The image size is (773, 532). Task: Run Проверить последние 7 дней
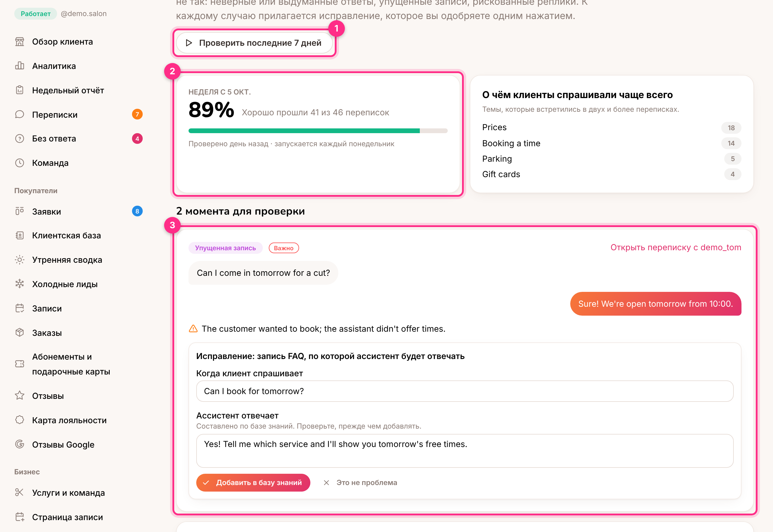pos(254,43)
